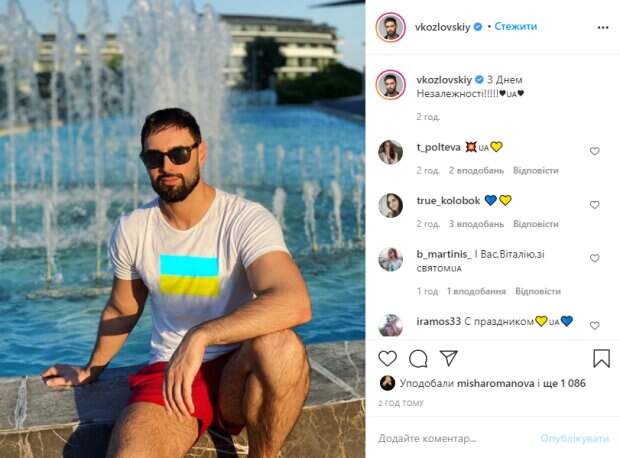Open the t_polteva profile avatar

391,152
